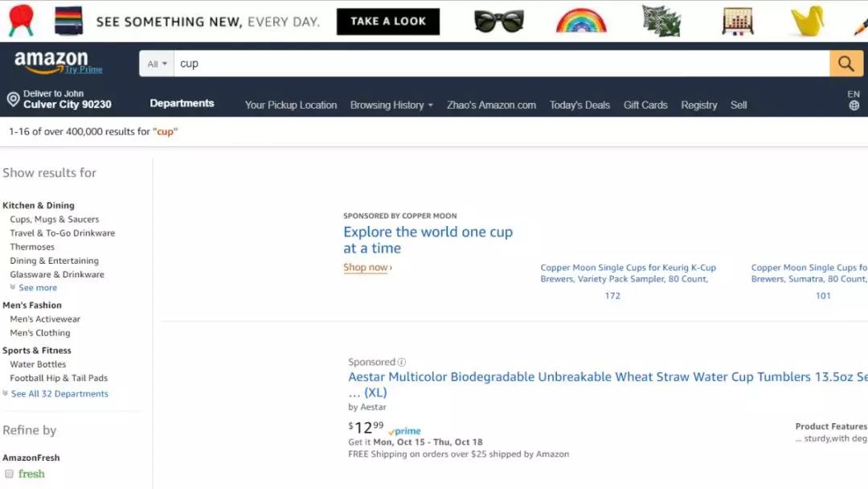
Task: Click the sunglasses image in banner
Action: (x=499, y=22)
